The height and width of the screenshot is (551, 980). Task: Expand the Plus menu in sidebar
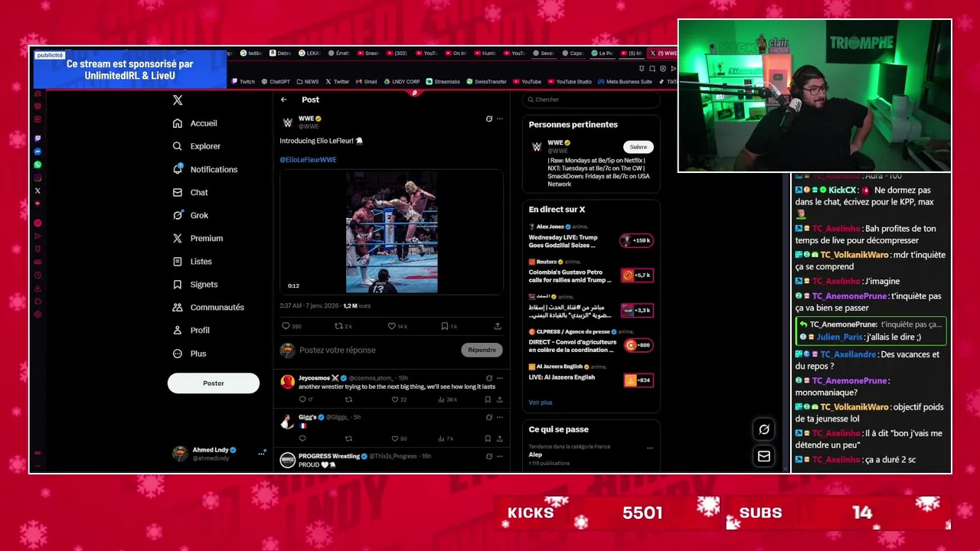tap(190, 354)
